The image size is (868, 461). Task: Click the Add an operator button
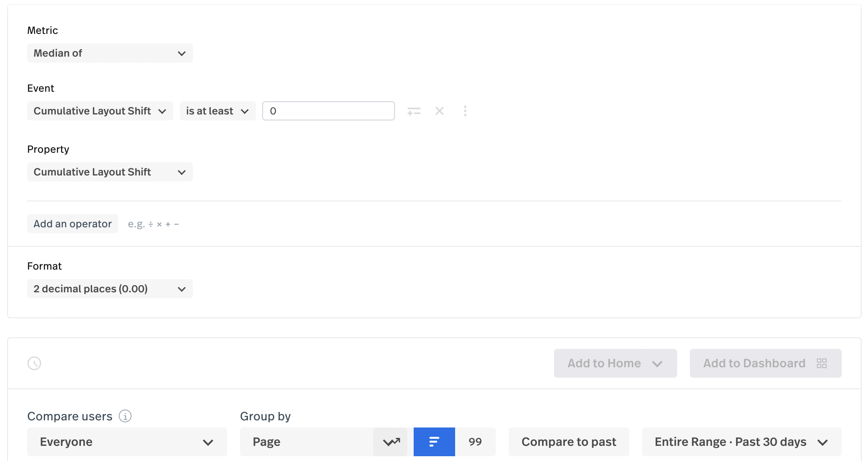(x=73, y=224)
